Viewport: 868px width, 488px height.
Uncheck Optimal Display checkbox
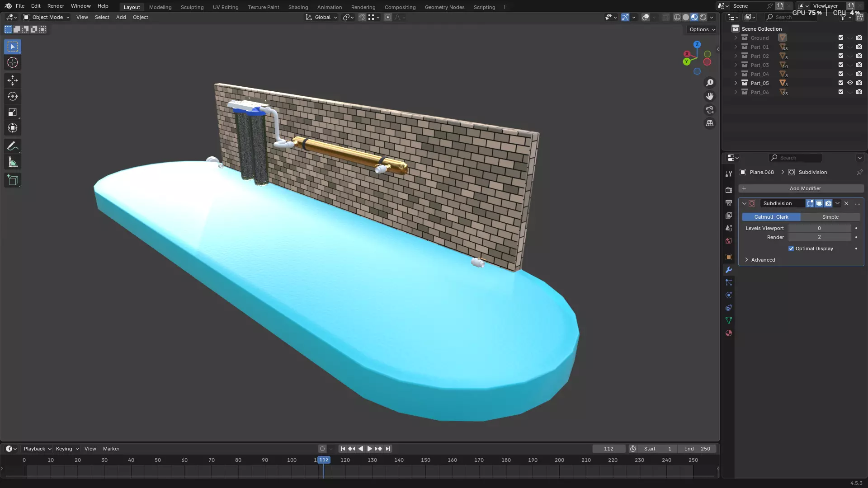(791, 249)
